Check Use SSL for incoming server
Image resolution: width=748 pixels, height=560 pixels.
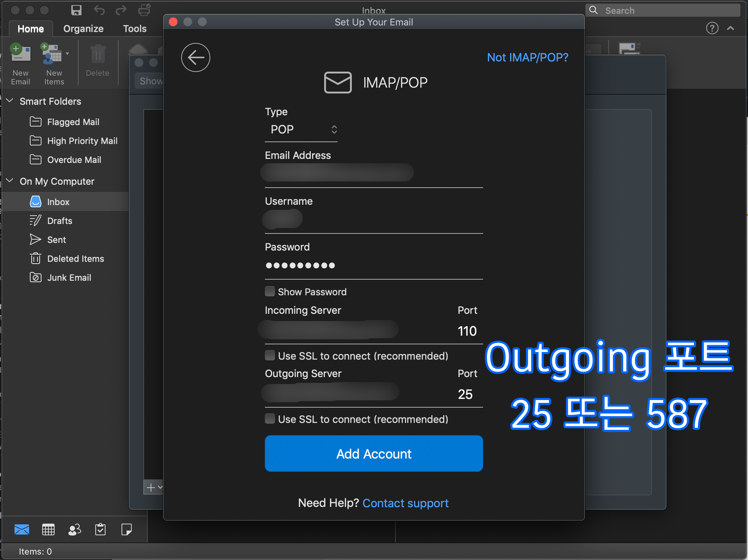pyautogui.click(x=270, y=356)
